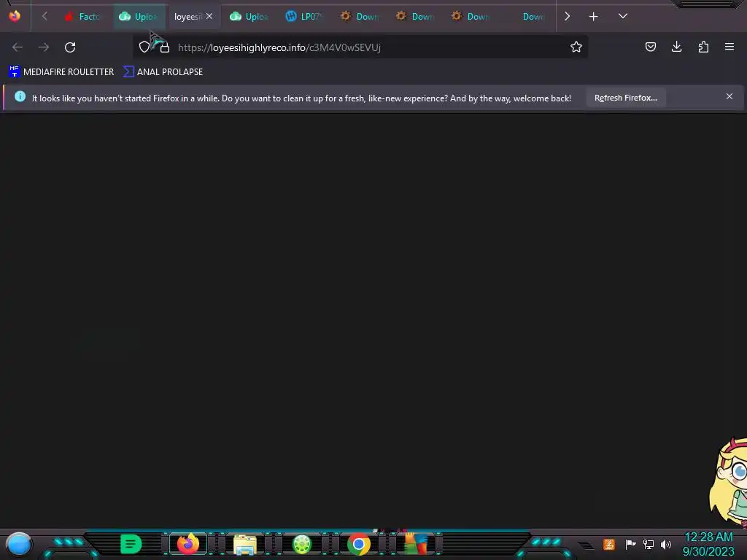747x560 pixels.
Task: Open File Explorer from taskbar
Action: (245, 544)
